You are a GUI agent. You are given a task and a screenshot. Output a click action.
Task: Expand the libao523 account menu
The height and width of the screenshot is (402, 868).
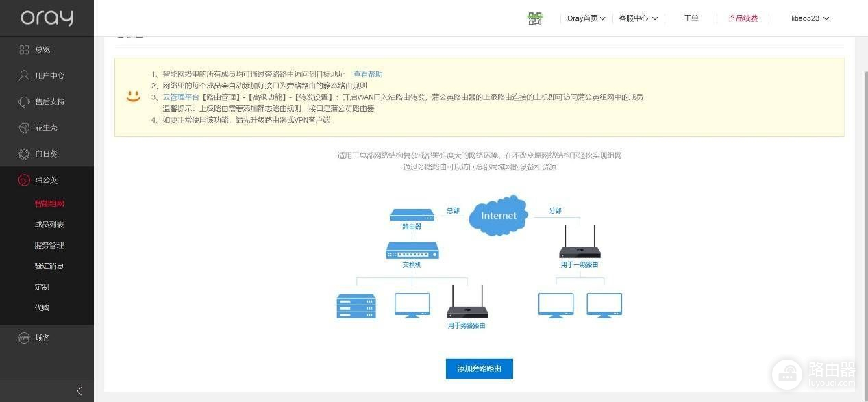810,18
